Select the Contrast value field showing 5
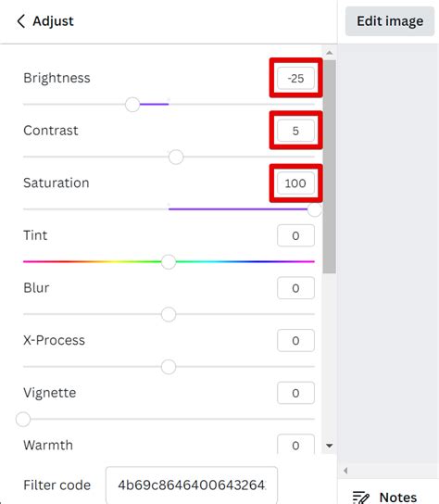Viewport: 439px width, 504px height. 295,131
